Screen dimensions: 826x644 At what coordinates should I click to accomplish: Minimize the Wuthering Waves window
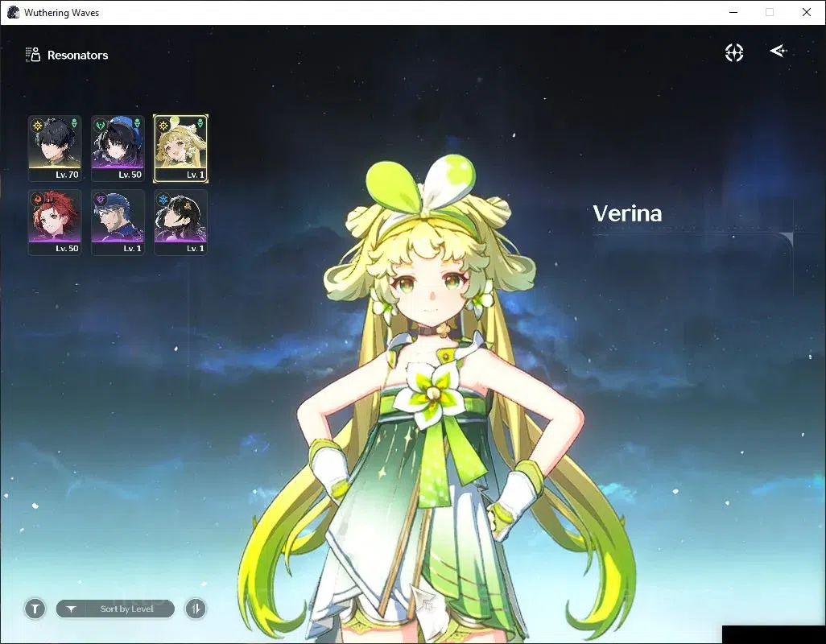(x=733, y=12)
